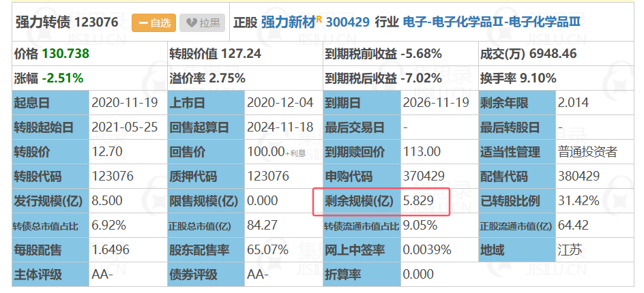Image resolution: width=644 pixels, height=293 pixels.
Task: Click the 成交(万) 6948.46 cell
Action: 556,53
